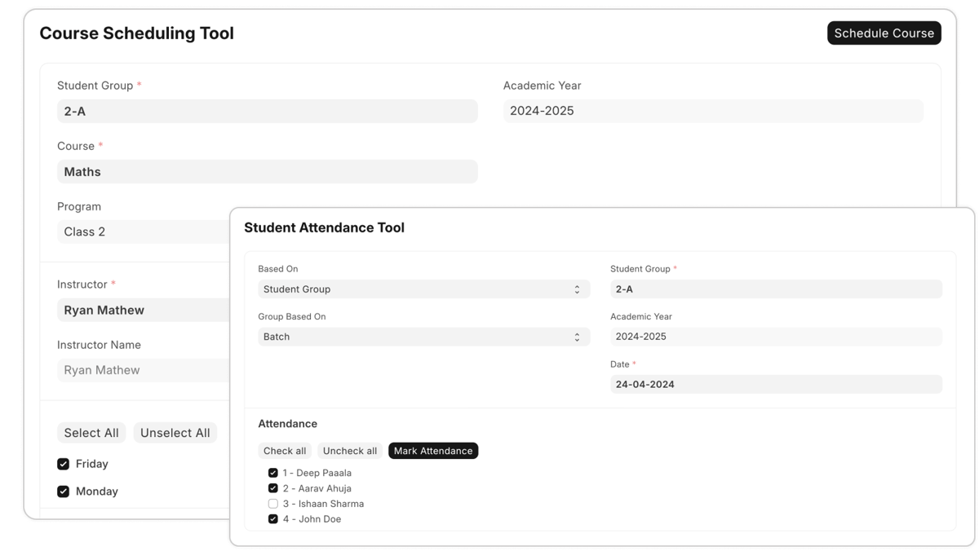Uncheck student 2 - Aarav Ahuja

[273, 488]
